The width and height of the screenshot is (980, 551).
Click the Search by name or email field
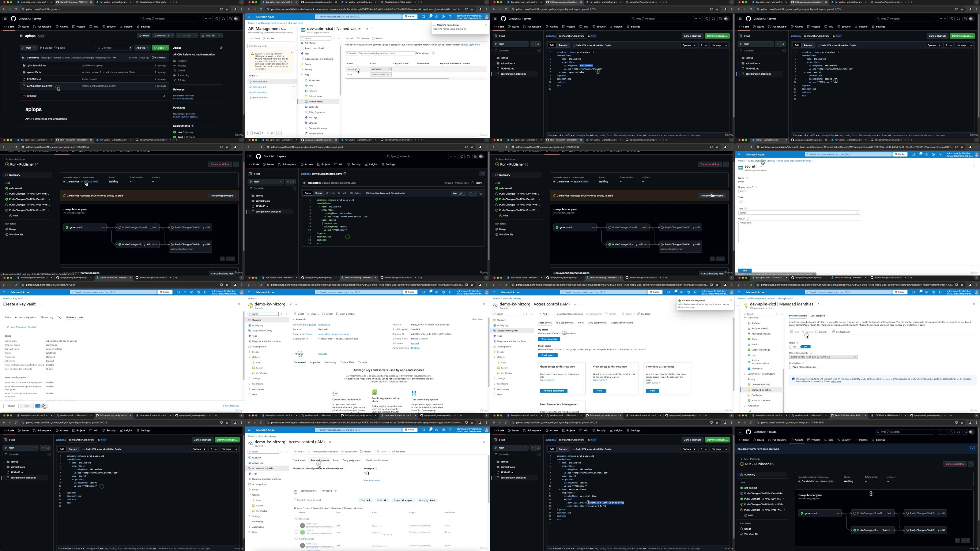323,500
